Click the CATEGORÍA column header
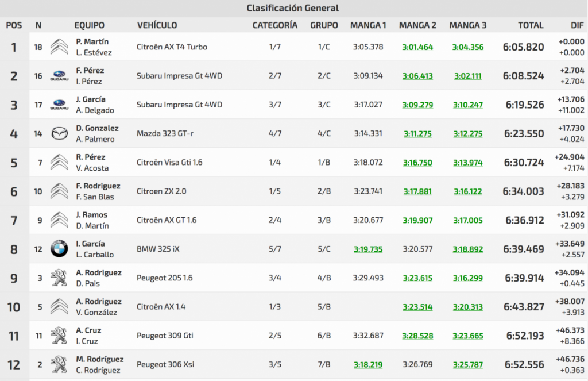This screenshot has width=588, height=381. pyautogui.click(x=274, y=25)
